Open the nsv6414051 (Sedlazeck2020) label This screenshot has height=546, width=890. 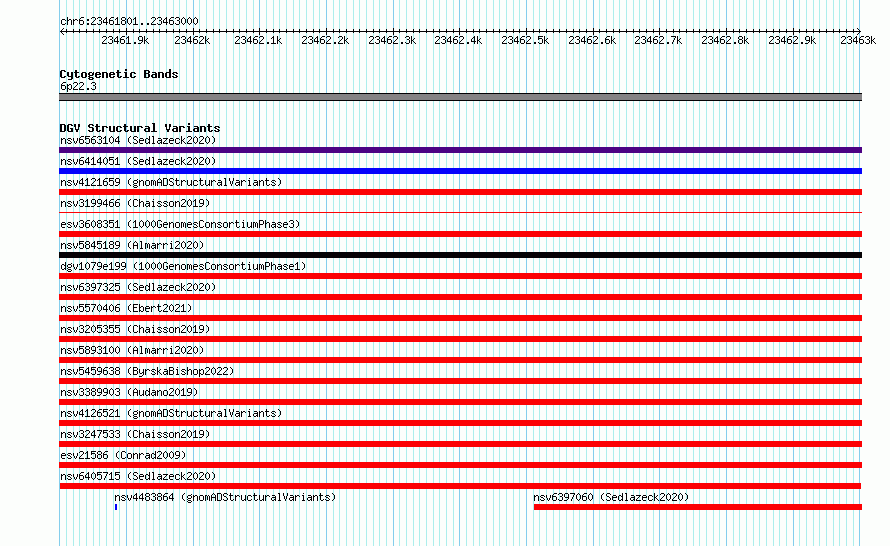tap(138, 161)
